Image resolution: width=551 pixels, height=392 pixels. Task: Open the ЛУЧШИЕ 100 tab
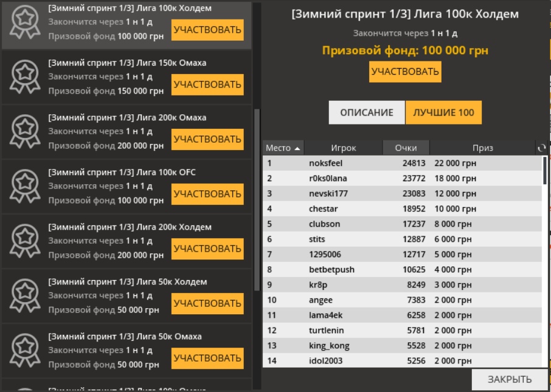coord(443,112)
